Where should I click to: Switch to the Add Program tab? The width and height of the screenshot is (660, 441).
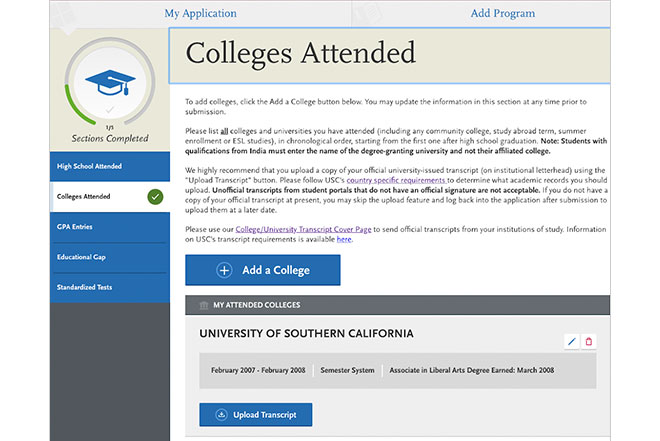[502, 14]
